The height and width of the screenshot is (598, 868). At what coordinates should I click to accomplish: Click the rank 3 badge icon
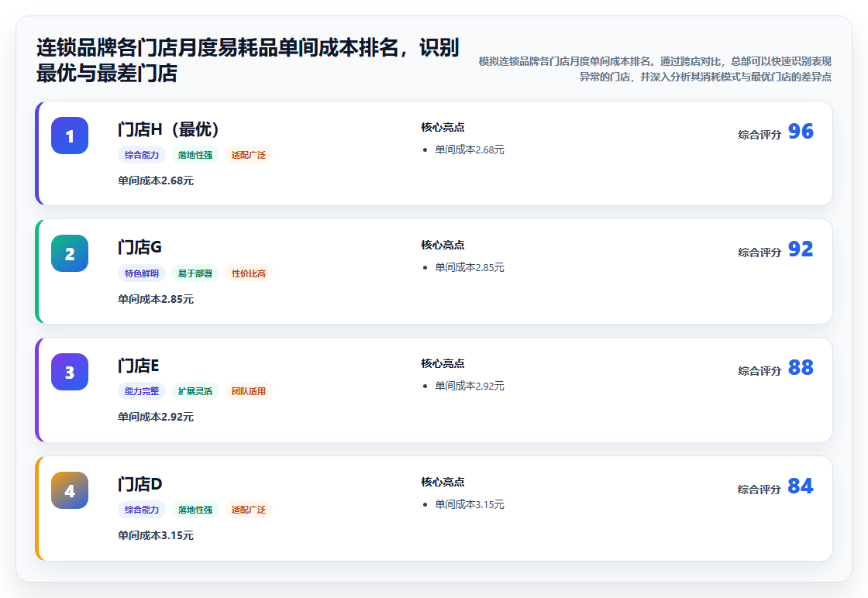(70, 372)
